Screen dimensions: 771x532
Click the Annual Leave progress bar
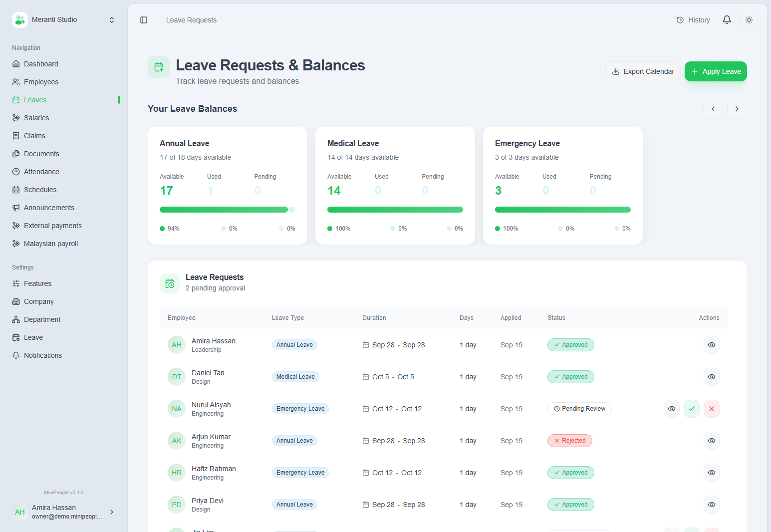click(228, 210)
